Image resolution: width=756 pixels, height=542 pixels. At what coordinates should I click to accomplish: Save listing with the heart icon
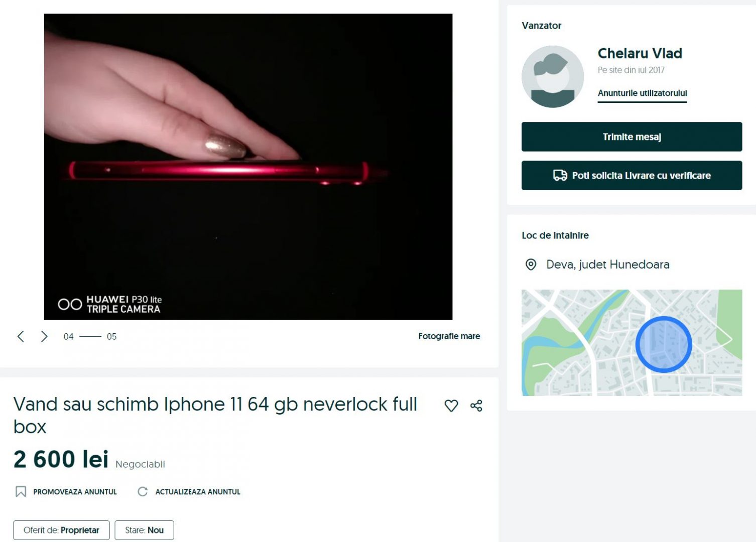451,405
